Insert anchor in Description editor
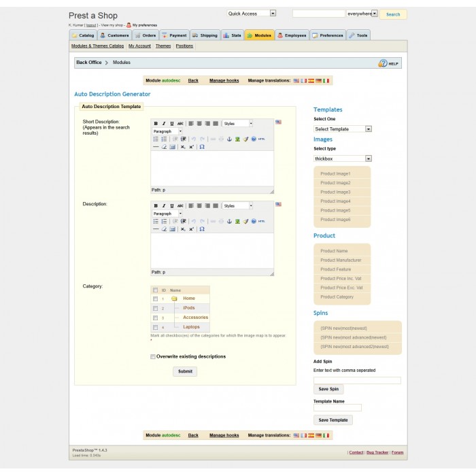 [x=230, y=221]
